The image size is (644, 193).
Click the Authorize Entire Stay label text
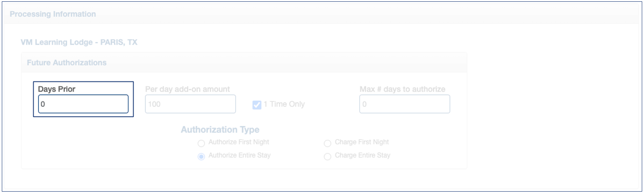tap(239, 155)
